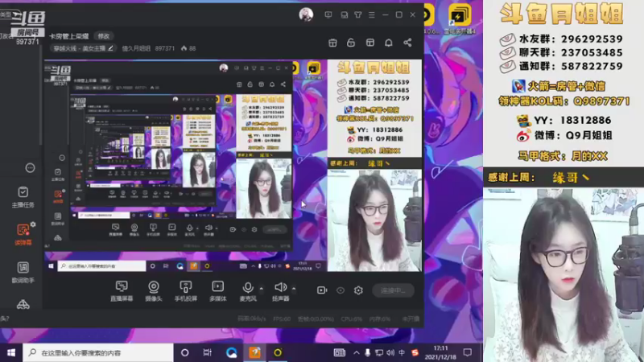Image resolution: width=644 pixels, height=362 pixels.
Task: Click the video record icon
Action: pos(322,290)
